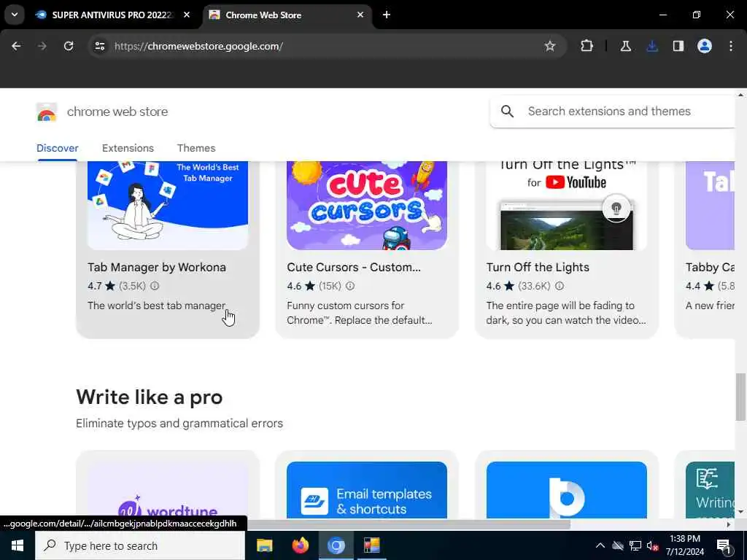Bookmark this page with the star icon

550,46
